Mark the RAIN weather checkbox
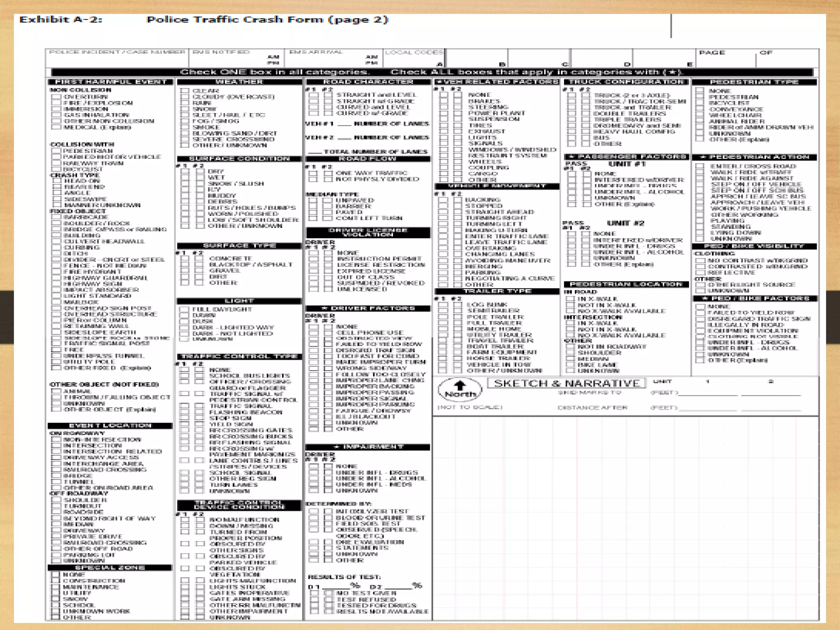 [185, 103]
